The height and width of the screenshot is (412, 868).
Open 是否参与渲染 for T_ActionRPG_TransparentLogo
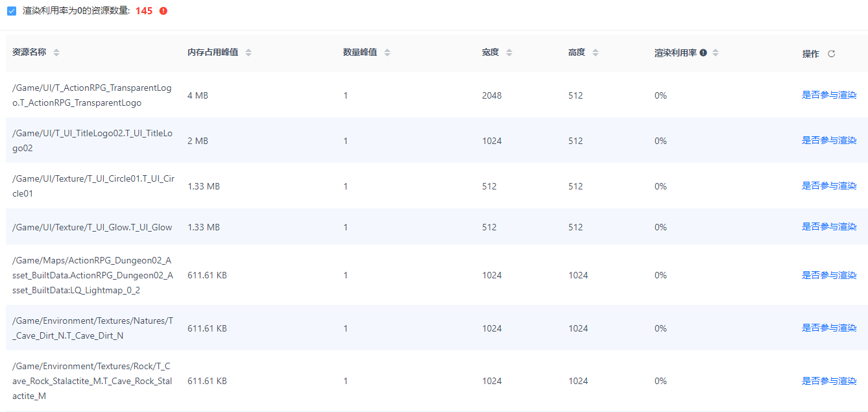[x=829, y=95]
